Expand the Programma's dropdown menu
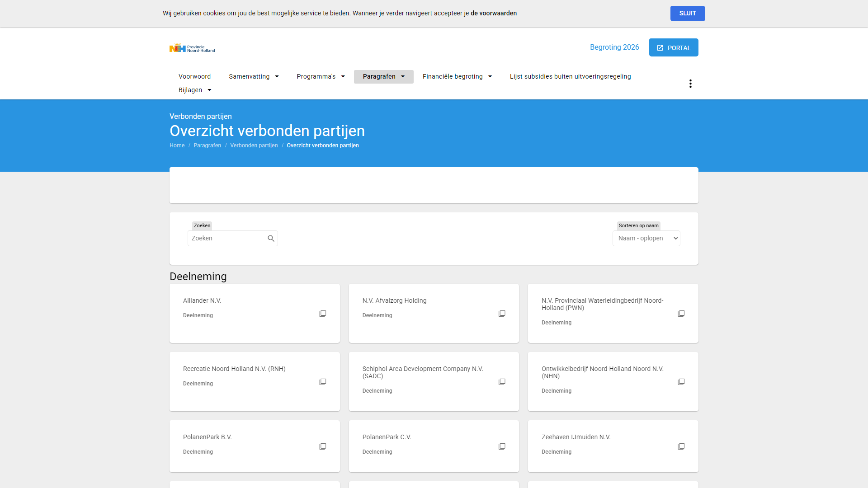Image resolution: width=868 pixels, height=488 pixels. point(321,77)
